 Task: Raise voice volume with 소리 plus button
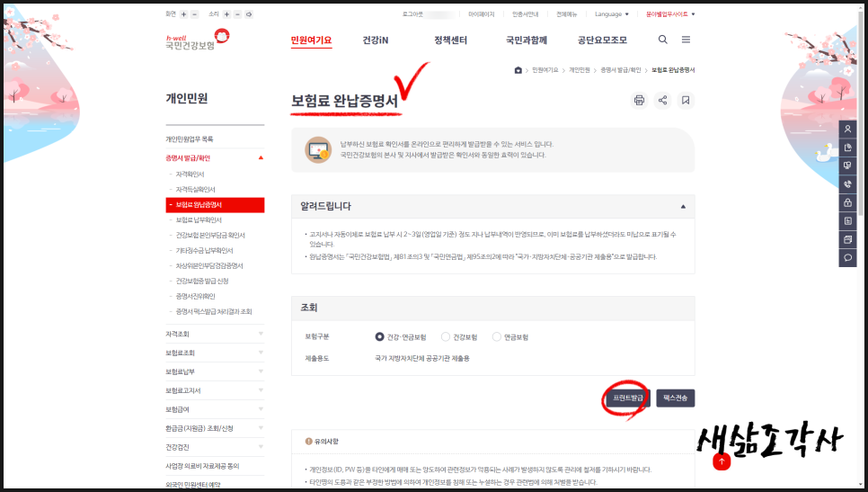tap(227, 14)
